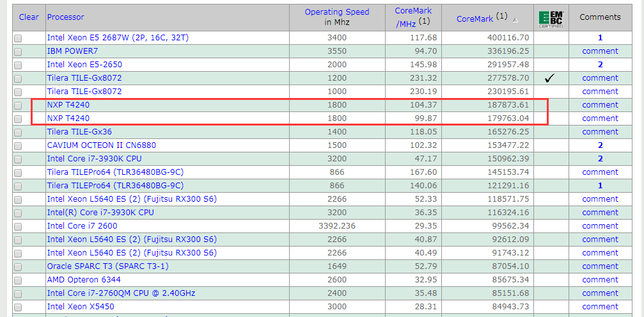Click the CoreMark score 400116.70
Image resolution: width=644 pixels, height=317 pixels.
pyautogui.click(x=508, y=37)
